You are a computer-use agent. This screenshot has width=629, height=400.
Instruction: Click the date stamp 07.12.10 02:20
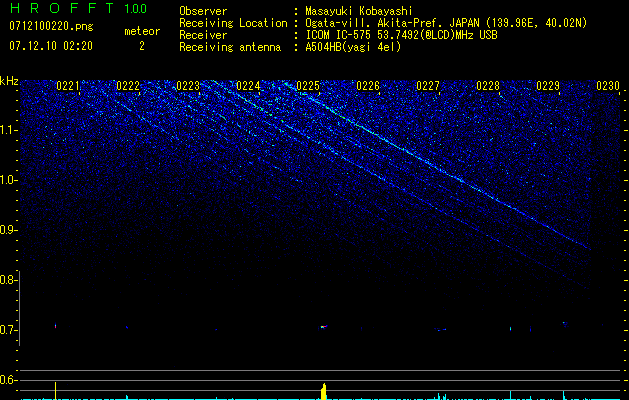coord(51,46)
